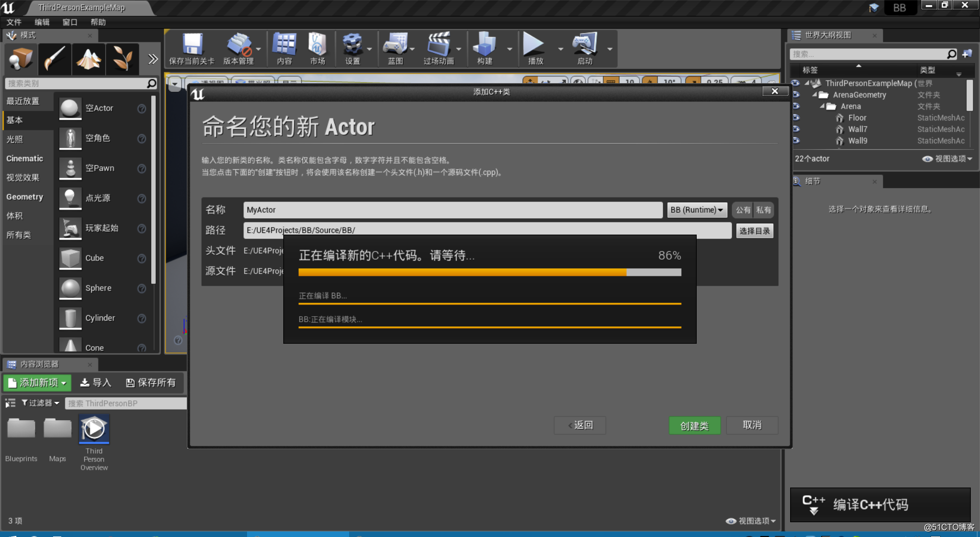Click Save Current Level toolbar icon
Viewport: 980px width, 537px height.
point(192,45)
